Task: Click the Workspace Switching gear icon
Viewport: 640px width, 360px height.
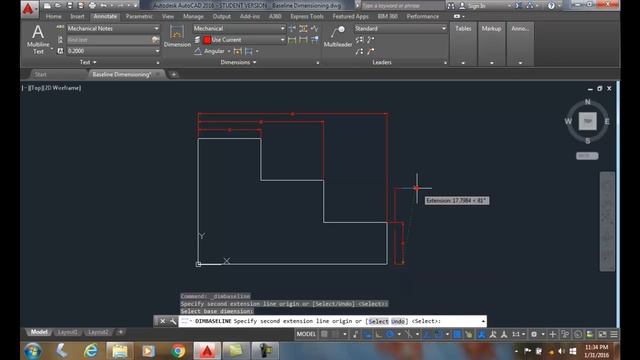Action: click(x=533, y=334)
